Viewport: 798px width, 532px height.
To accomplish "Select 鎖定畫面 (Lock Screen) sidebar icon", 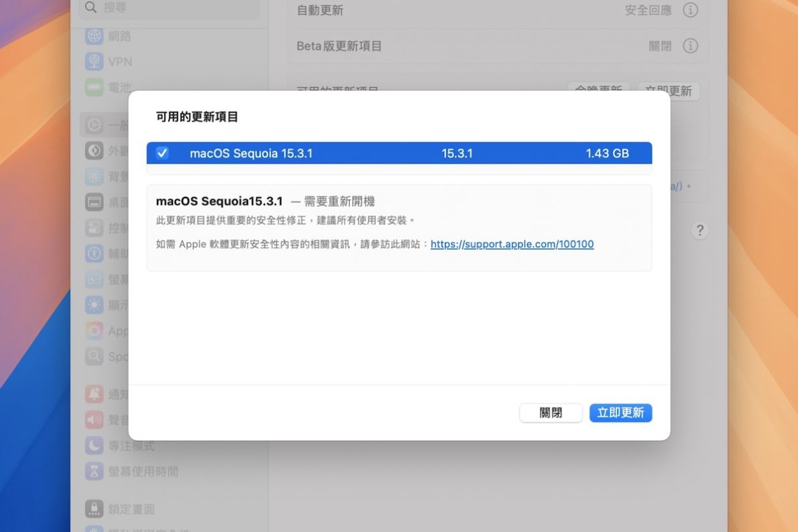I will coord(94,509).
